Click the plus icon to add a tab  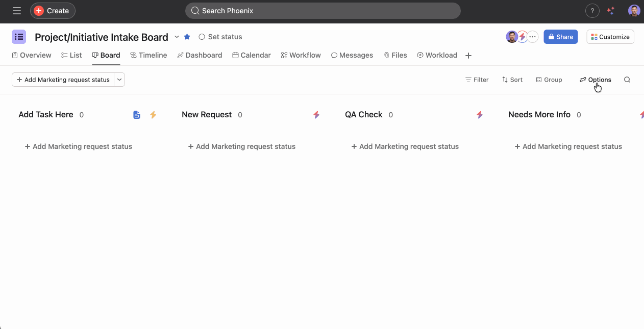click(468, 56)
